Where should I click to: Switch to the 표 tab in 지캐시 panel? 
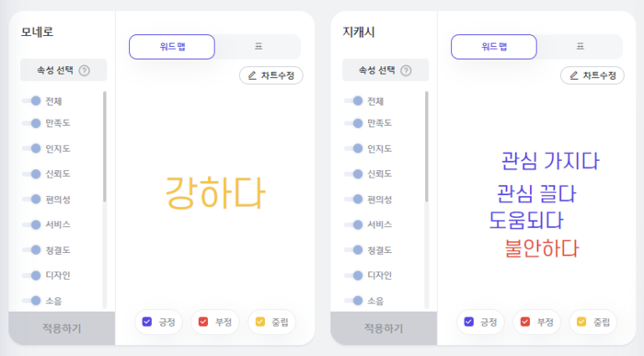tap(580, 46)
